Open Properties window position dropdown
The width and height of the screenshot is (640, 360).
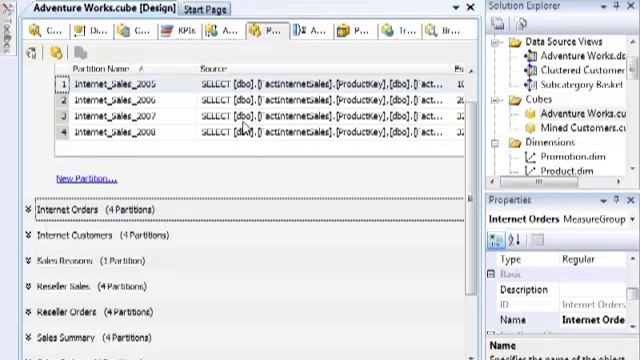(603, 200)
